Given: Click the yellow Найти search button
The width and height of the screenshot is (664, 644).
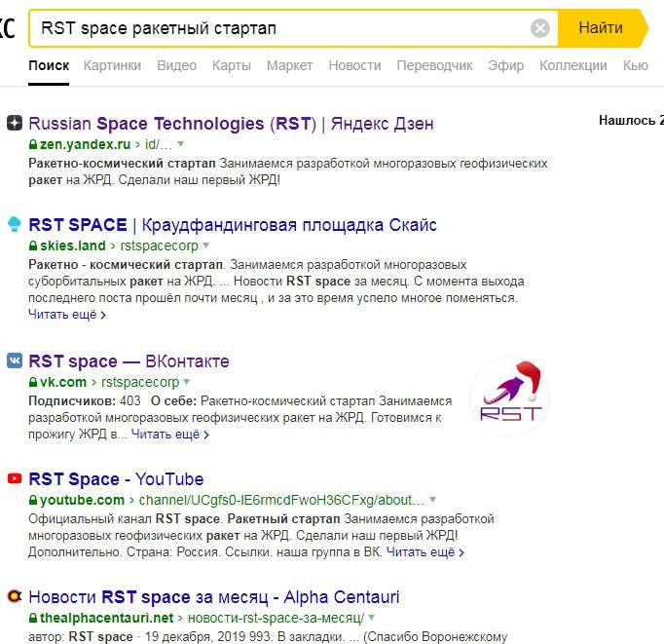Looking at the screenshot, I should click(603, 28).
